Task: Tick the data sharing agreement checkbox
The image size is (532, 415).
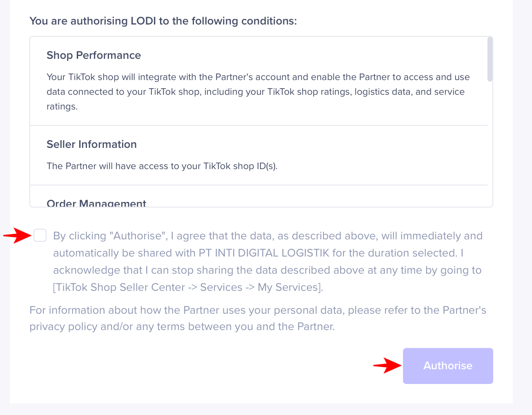Action: tap(40, 236)
